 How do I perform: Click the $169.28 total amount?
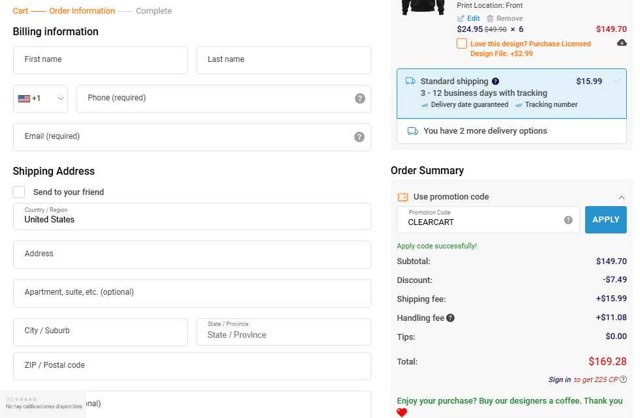pyautogui.click(x=607, y=361)
